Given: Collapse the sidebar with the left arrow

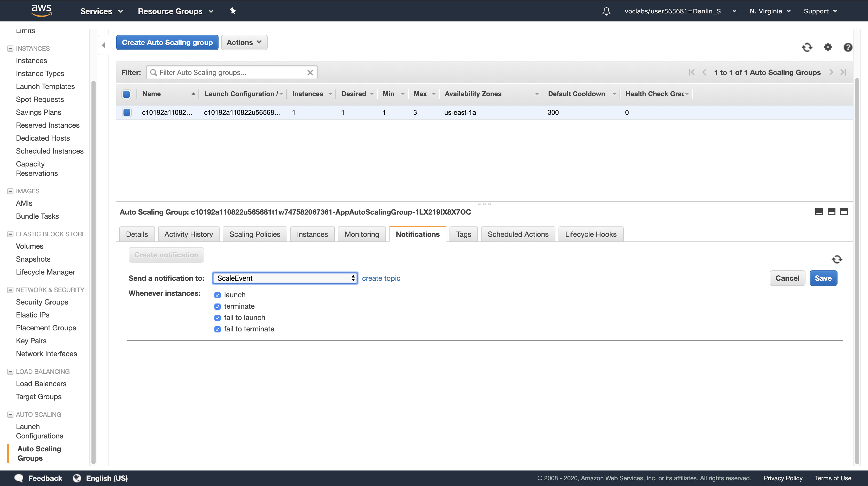Looking at the screenshot, I should click(x=103, y=45).
